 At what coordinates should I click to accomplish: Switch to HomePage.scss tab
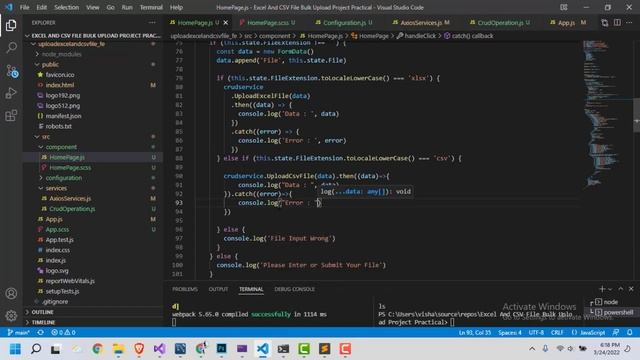267,22
